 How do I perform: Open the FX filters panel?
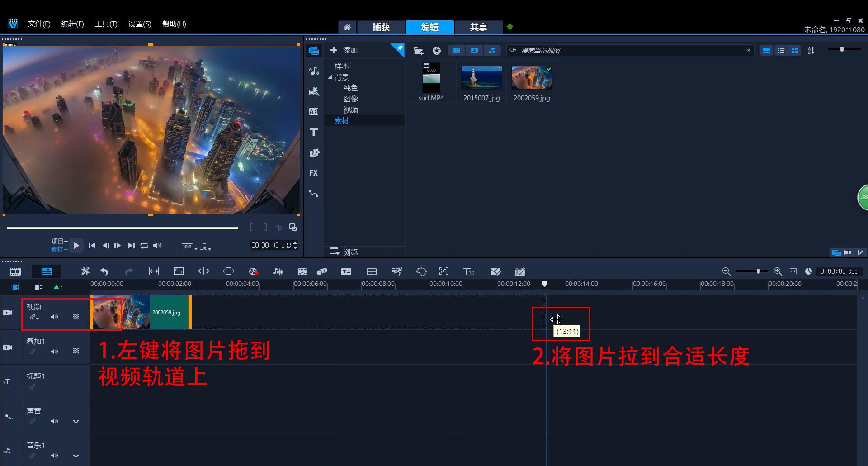pos(314,173)
